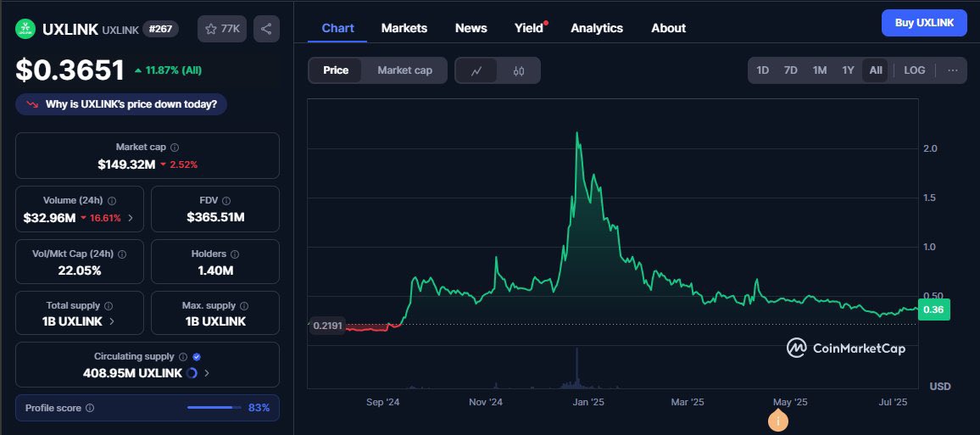Click the Circulating supply info icon
The image size is (980, 435).
click(182, 357)
